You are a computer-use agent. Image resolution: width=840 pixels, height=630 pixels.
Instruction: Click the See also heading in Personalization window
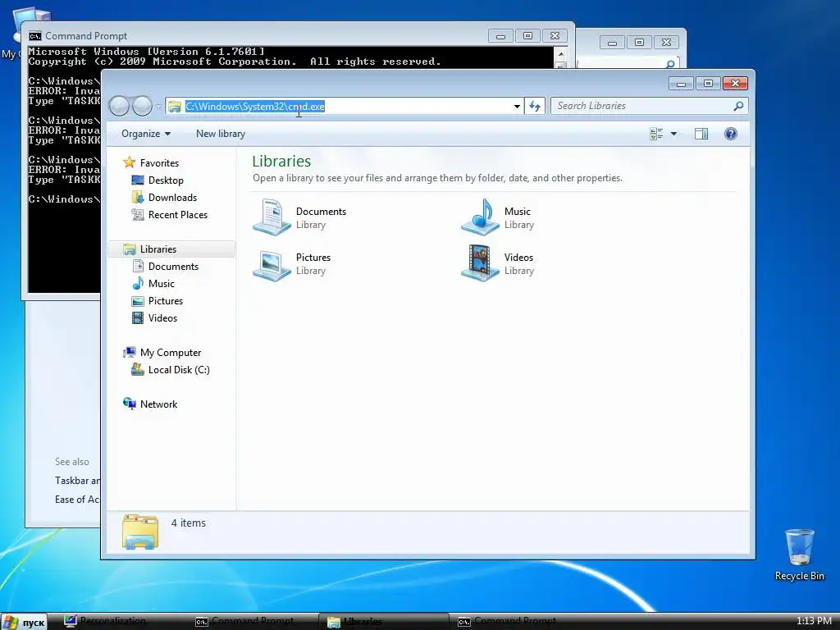(x=72, y=462)
